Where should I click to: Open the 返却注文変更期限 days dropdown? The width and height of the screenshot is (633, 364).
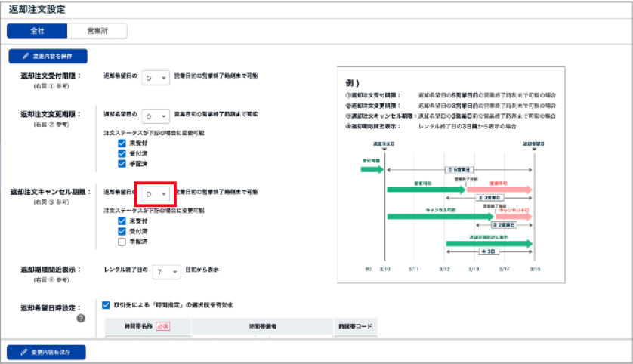pos(156,116)
